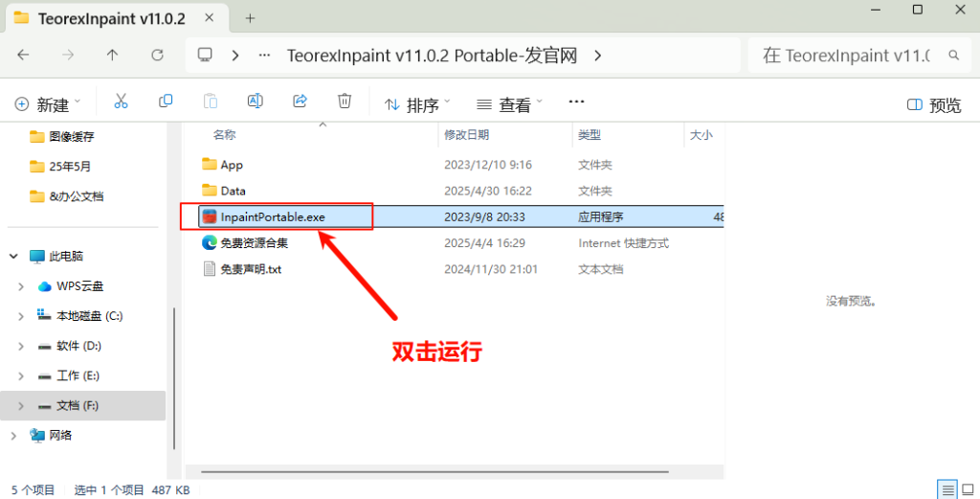Click the type cell Internet 快捷方式
The width and height of the screenshot is (980, 499).
pyautogui.click(x=623, y=243)
